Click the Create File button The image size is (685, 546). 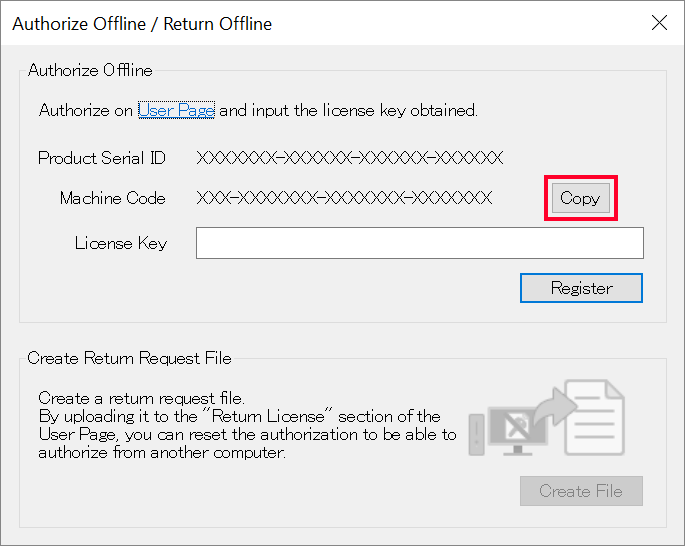click(x=580, y=491)
